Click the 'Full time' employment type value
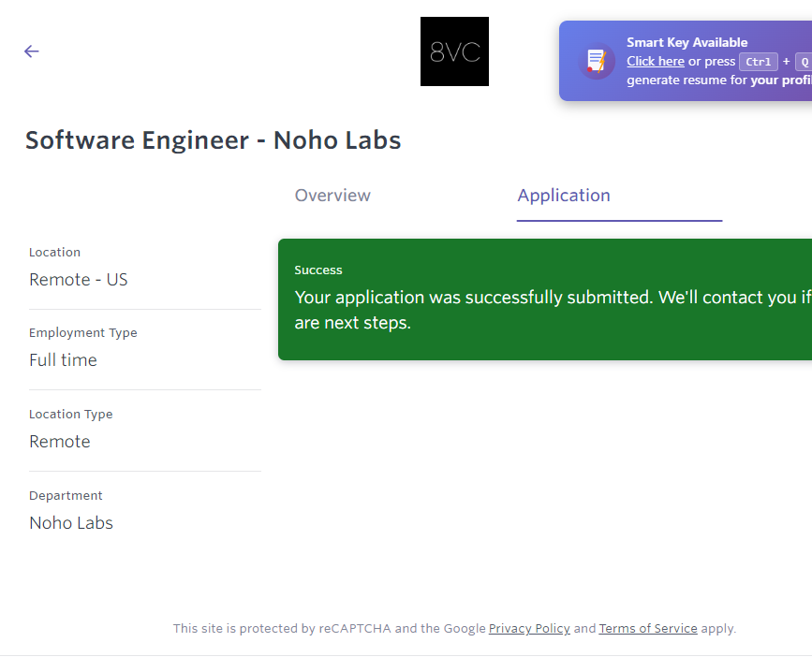This screenshot has width=812, height=657. pos(63,360)
